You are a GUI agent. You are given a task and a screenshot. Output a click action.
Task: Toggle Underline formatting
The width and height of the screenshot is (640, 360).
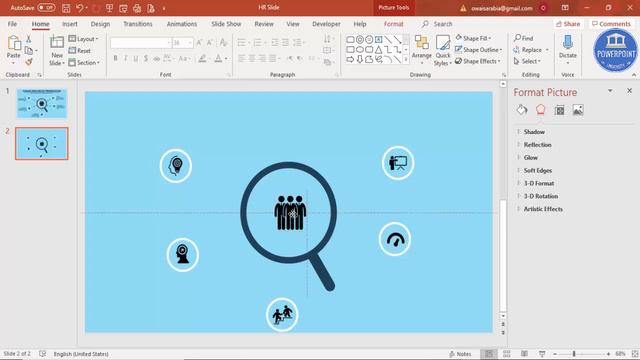[x=136, y=59]
